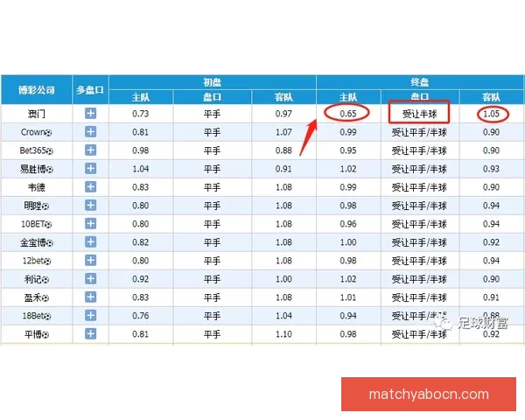The image size is (525, 420).
Task: Expand the plus icon in 盈禾 row
Action: tap(90, 297)
